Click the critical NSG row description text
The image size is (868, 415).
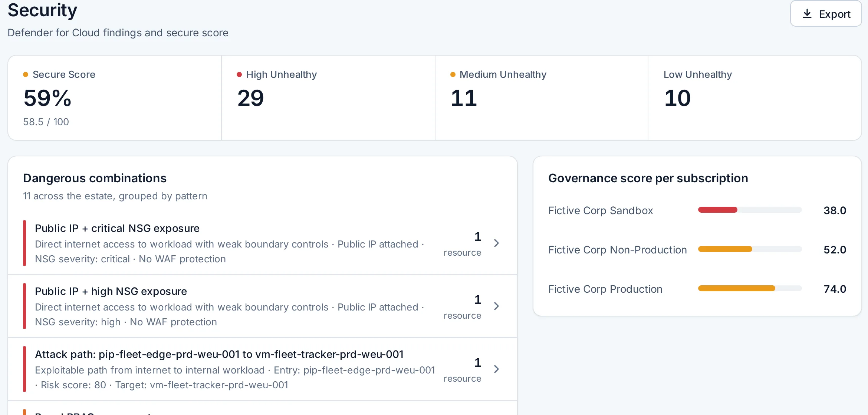point(229,252)
